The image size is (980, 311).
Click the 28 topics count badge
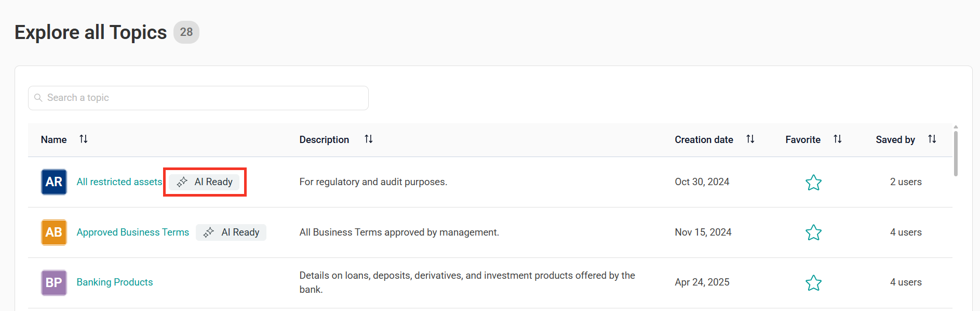(186, 32)
